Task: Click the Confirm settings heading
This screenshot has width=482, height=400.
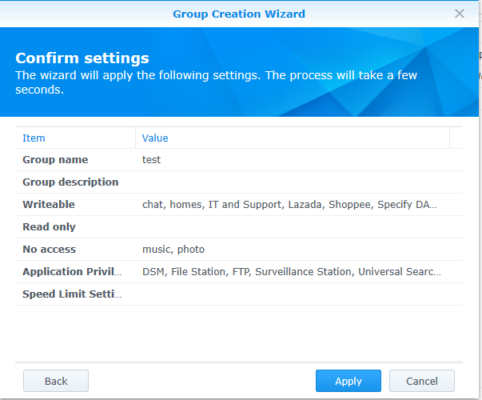Action: (82, 58)
